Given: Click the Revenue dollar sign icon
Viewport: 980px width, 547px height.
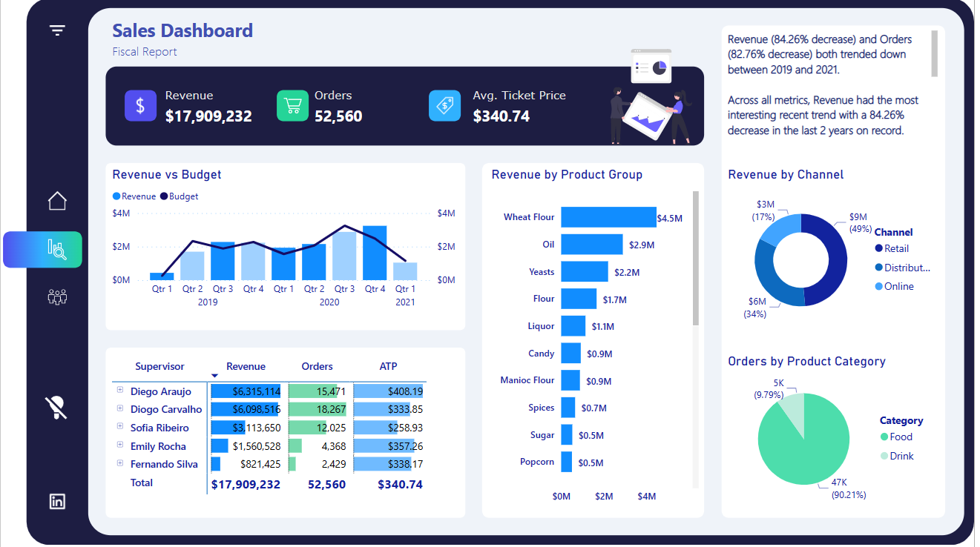Looking at the screenshot, I should point(140,105).
